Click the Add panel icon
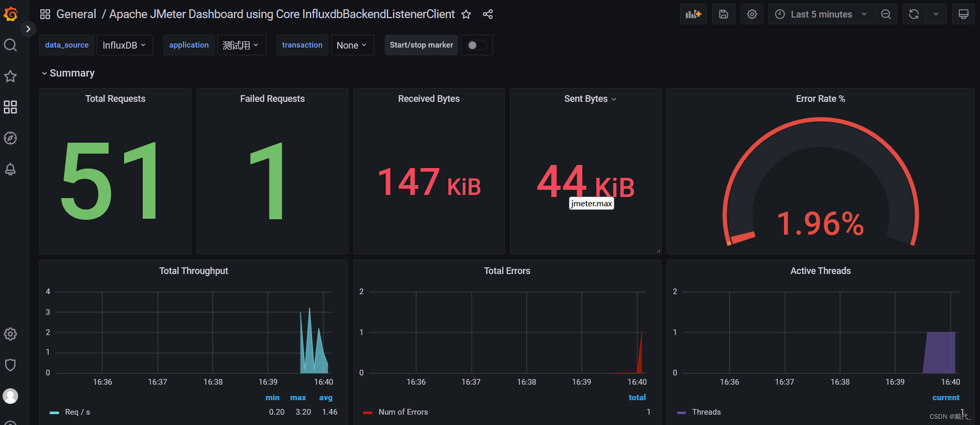980x425 pixels. (693, 14)
